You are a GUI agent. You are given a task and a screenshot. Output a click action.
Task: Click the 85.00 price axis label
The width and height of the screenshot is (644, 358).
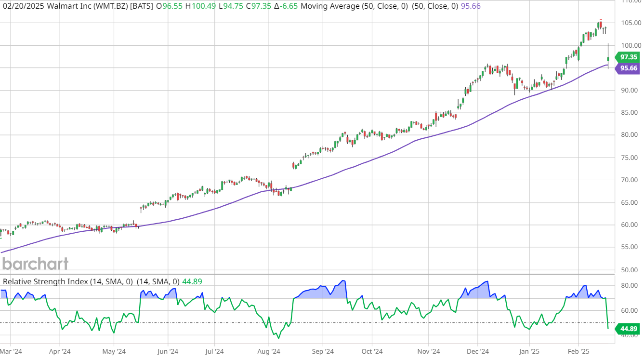pyautogui.click(x=631, y=113)
